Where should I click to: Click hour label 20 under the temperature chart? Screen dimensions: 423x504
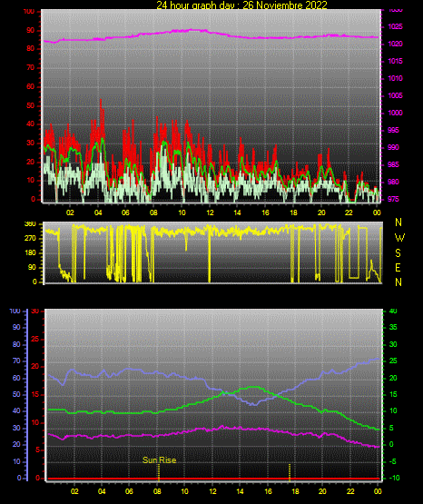(322, 491)
